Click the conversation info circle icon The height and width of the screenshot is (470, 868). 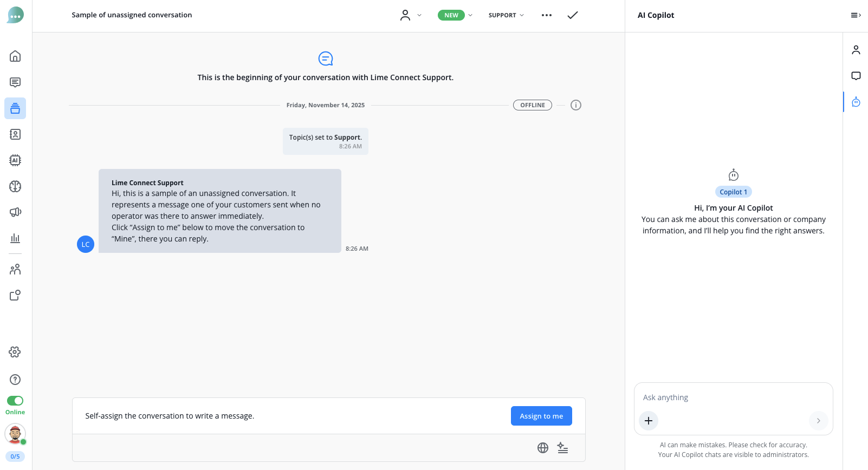pyautogui.click(x=576, y=105)
